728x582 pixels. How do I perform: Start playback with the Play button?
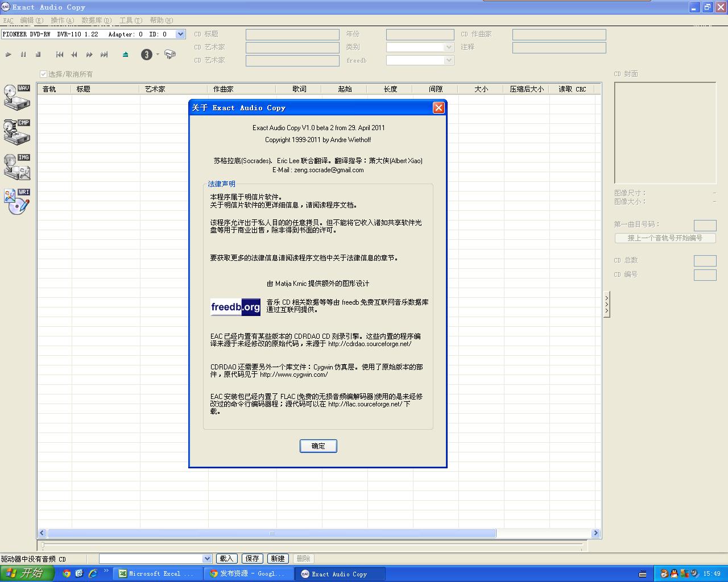[x=9, y=55]
